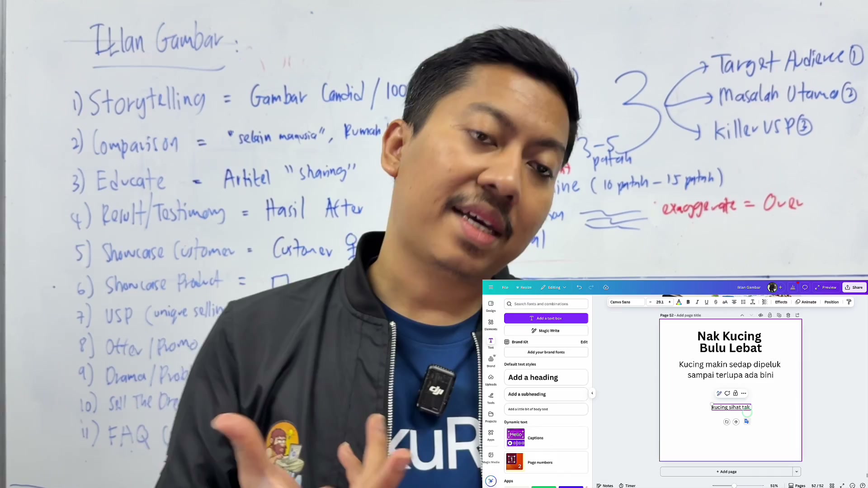Turn on bulleted list formatting
This screenshot has width=868, height=488.
point(743,302)
